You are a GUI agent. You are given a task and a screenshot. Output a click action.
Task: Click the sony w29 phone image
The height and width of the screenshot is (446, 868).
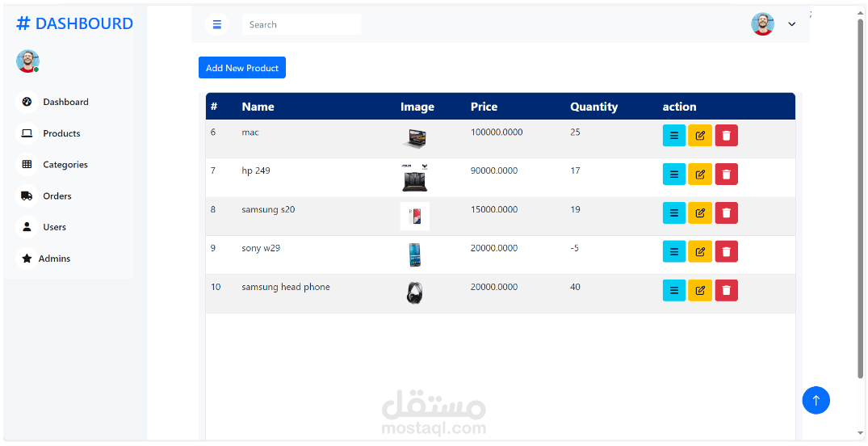tap(415, 255)
